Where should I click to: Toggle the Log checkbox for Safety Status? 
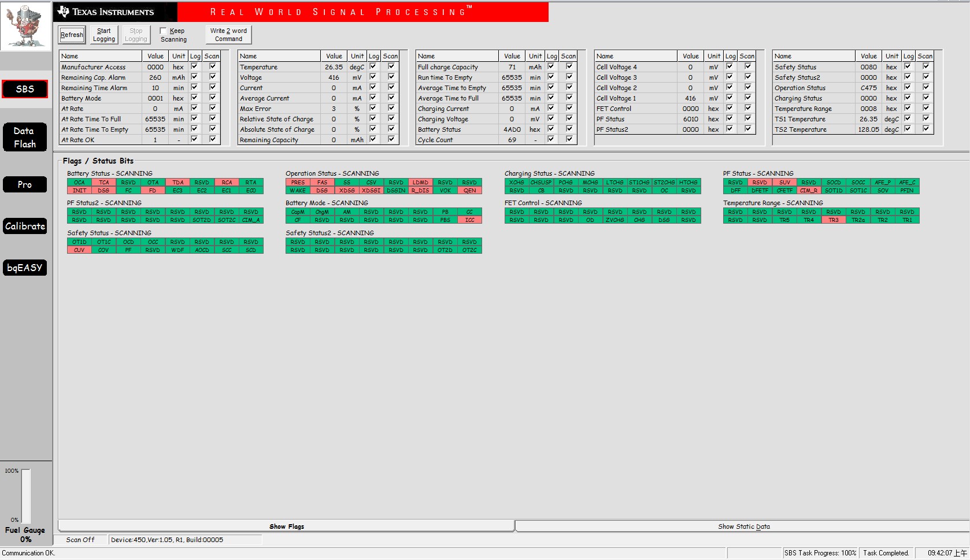coord(908,66)
